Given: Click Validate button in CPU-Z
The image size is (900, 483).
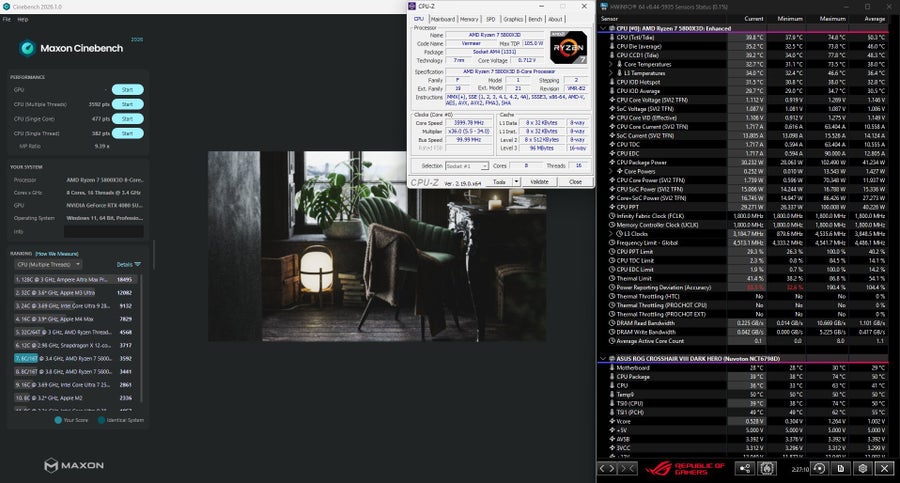Looking at the screenshot, I should pyautogui.click(x=539, y=181).
